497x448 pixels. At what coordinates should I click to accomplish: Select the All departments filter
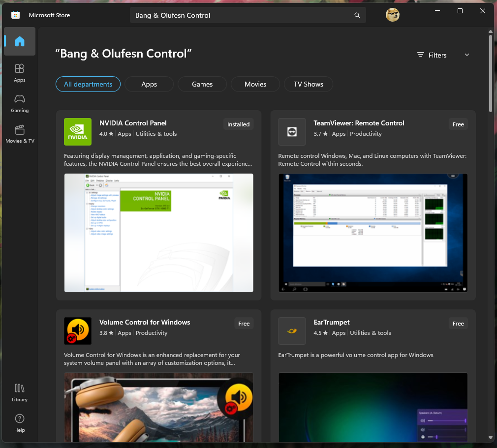88,84
